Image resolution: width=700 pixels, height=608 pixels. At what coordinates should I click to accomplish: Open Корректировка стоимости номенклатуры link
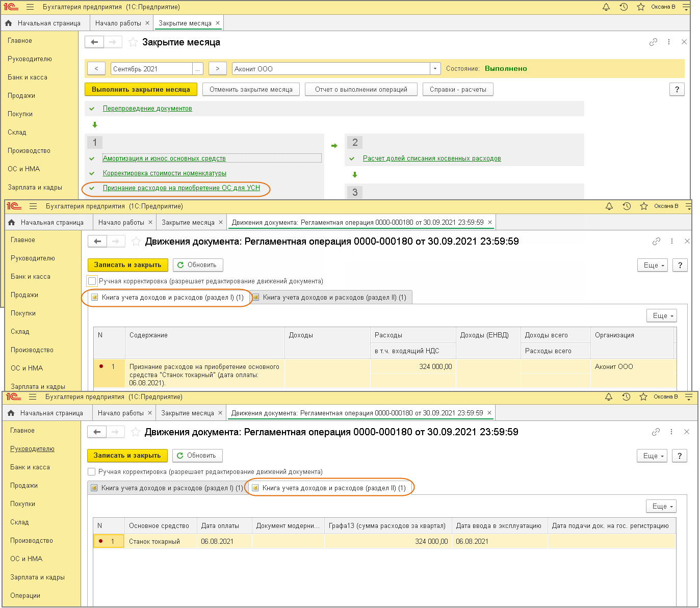165,173
